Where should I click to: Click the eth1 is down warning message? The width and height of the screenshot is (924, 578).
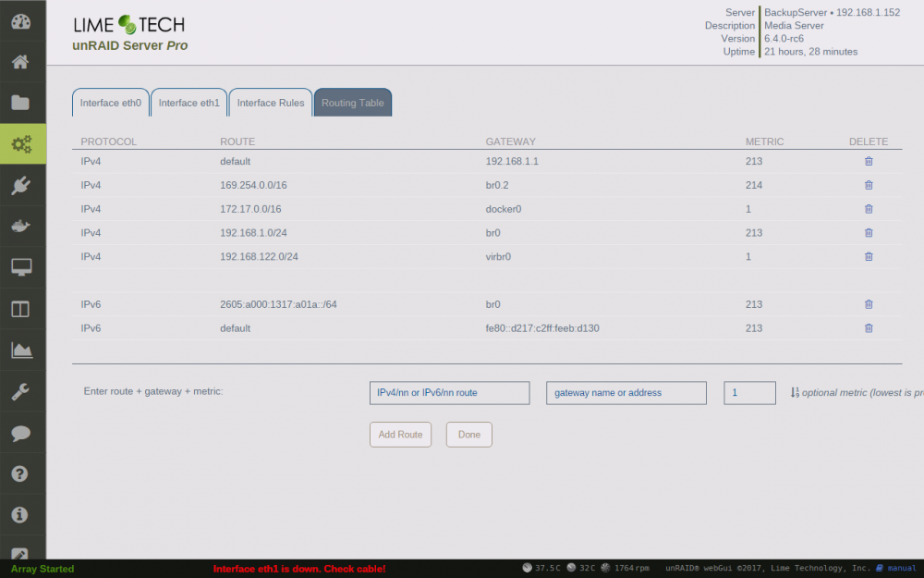tap(299, 569)
